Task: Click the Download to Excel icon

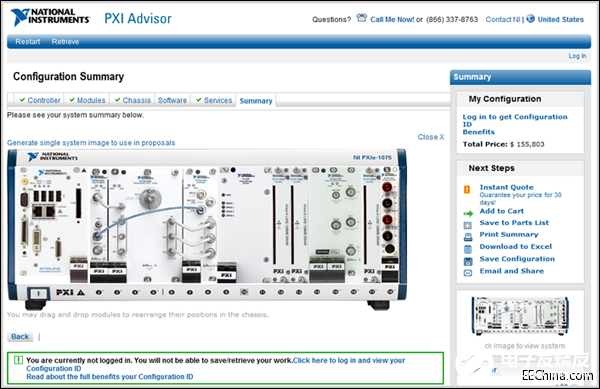Action: (x=468, y=249)
